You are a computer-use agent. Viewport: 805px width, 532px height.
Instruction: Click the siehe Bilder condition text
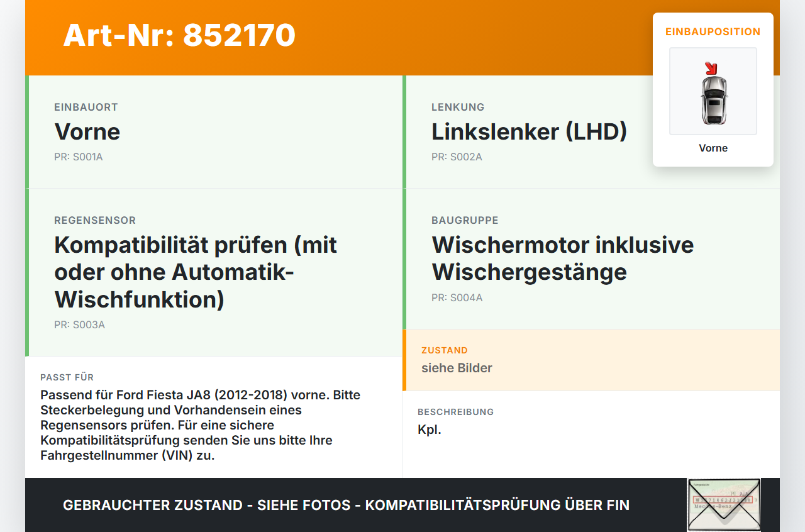click(457, 368)
